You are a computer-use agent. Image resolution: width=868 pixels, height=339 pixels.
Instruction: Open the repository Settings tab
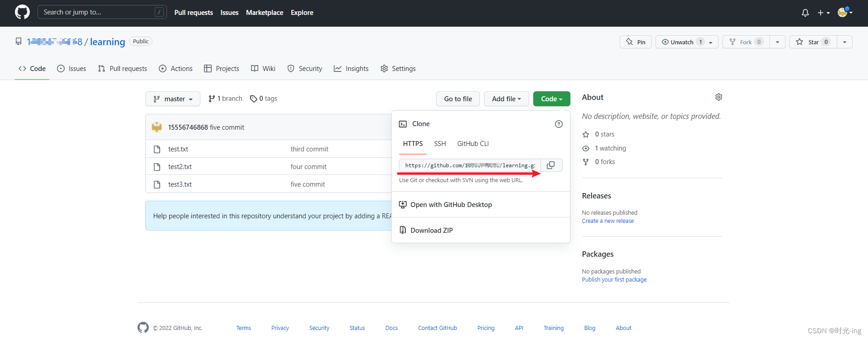pyautogui.click(x=398, y=69)
